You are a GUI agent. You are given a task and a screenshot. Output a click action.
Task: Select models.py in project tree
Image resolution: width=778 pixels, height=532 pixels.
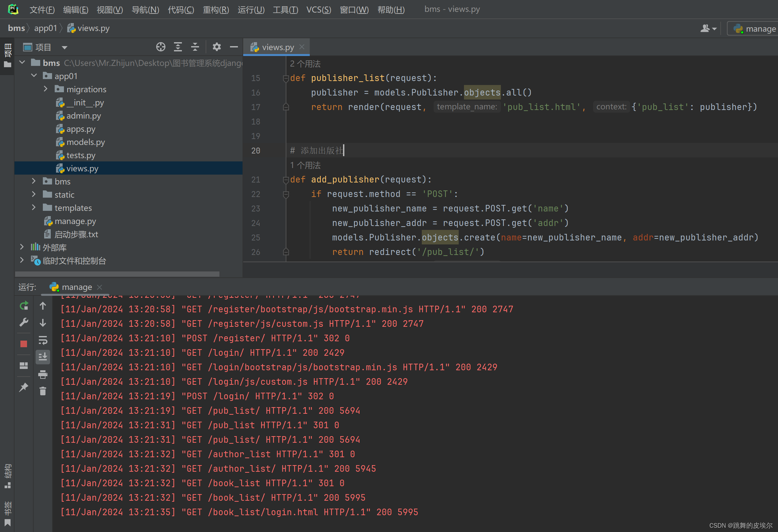pos(85,142)
